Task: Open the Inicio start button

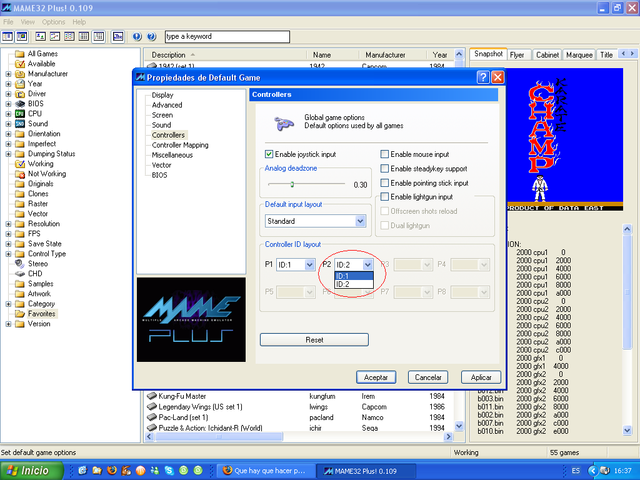Action: pos(32,470)
